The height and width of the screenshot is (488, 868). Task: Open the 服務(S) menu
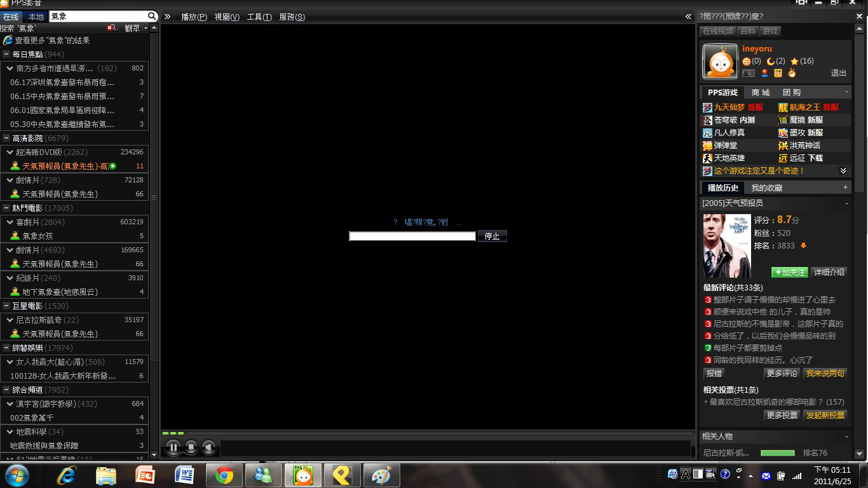point(292,17)
